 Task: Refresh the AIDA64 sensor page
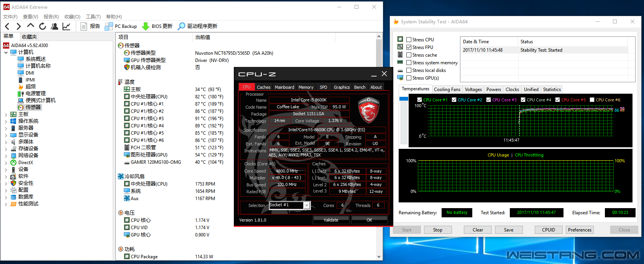tap(43, 26)
